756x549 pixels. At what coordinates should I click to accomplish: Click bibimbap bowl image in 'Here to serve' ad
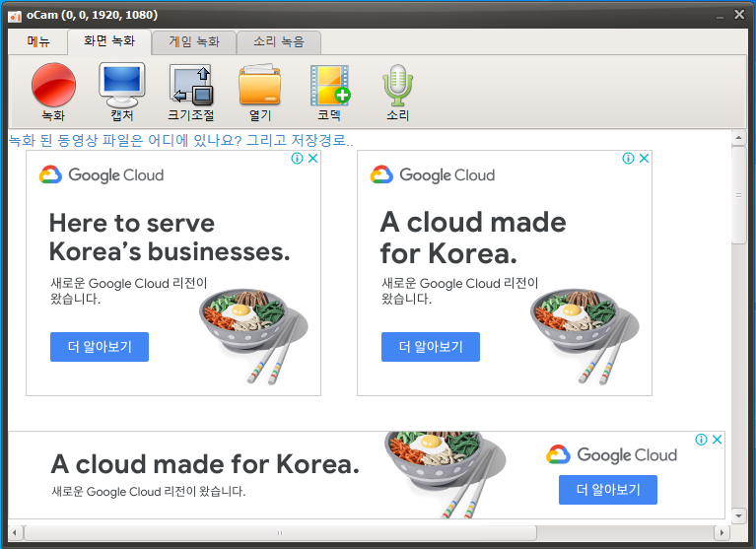click(x=253, y=336)
